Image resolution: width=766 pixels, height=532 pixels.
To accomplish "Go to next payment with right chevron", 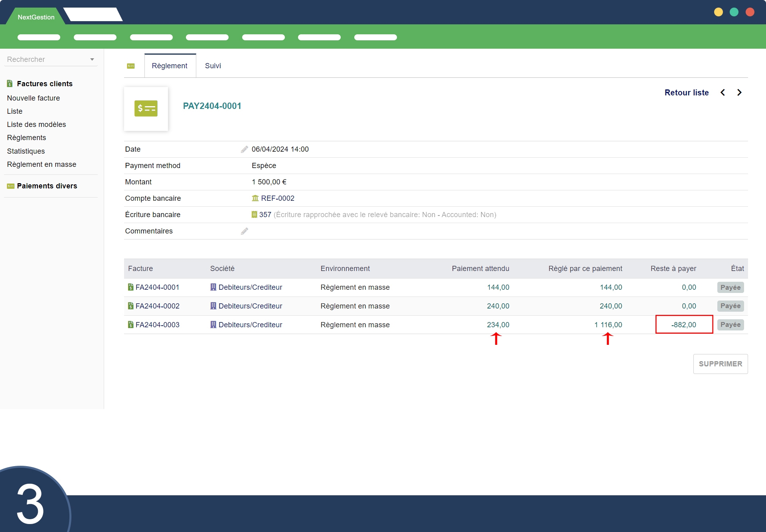I will (x=739, y=93).
